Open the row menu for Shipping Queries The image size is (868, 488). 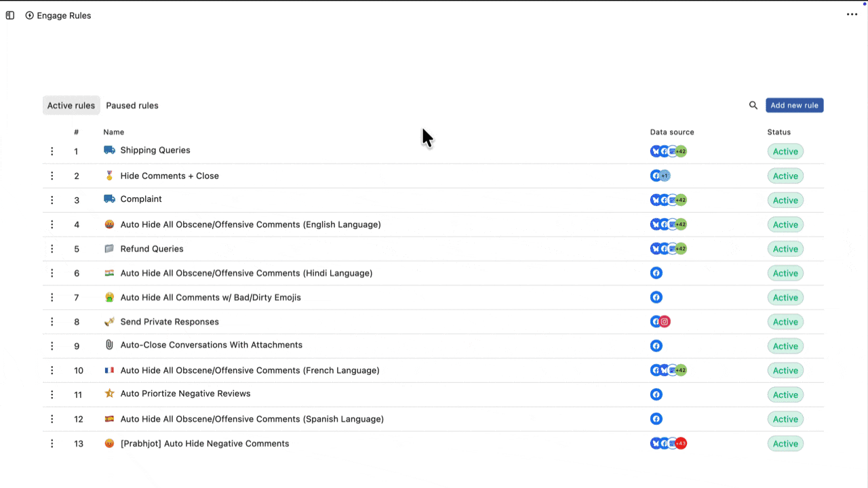(52, 152)
